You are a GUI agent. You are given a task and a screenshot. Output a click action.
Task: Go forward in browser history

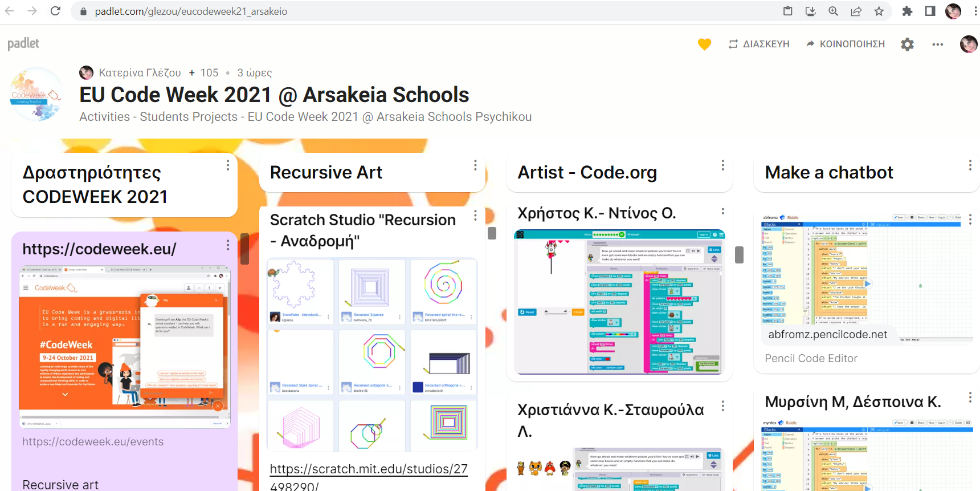pyautogui.click(x=32, y=11)
